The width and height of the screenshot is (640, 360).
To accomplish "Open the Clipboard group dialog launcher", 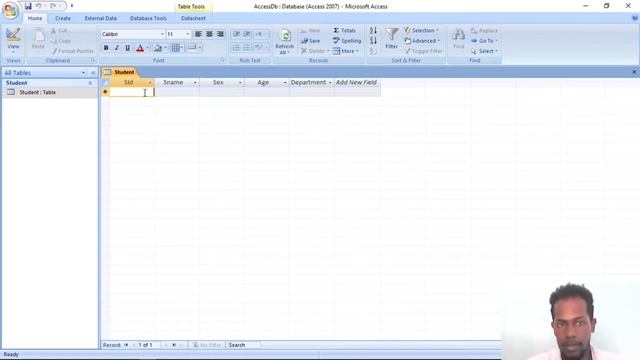I will point(93,60).
